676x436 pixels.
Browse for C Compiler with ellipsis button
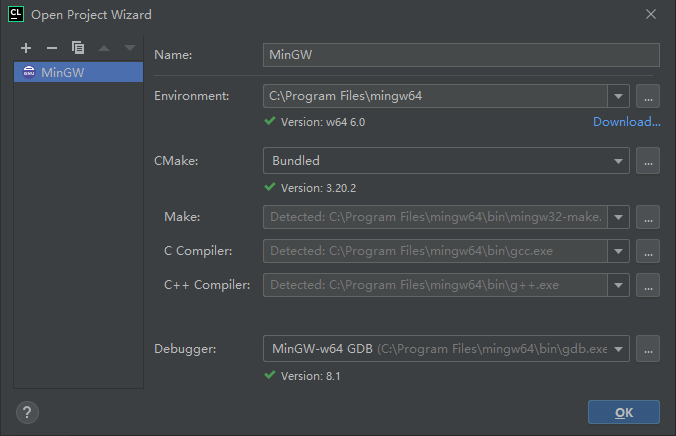click(x=648, y=251)
